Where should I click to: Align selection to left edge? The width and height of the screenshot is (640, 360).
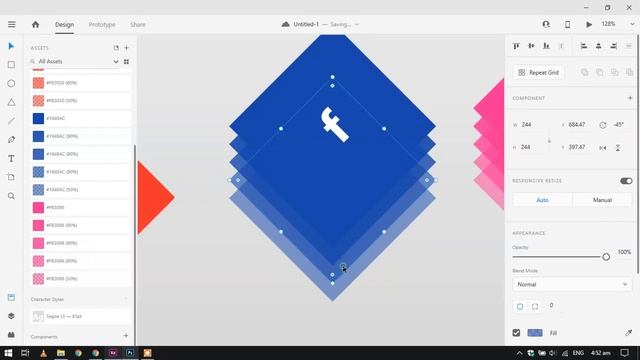[584, 46]
